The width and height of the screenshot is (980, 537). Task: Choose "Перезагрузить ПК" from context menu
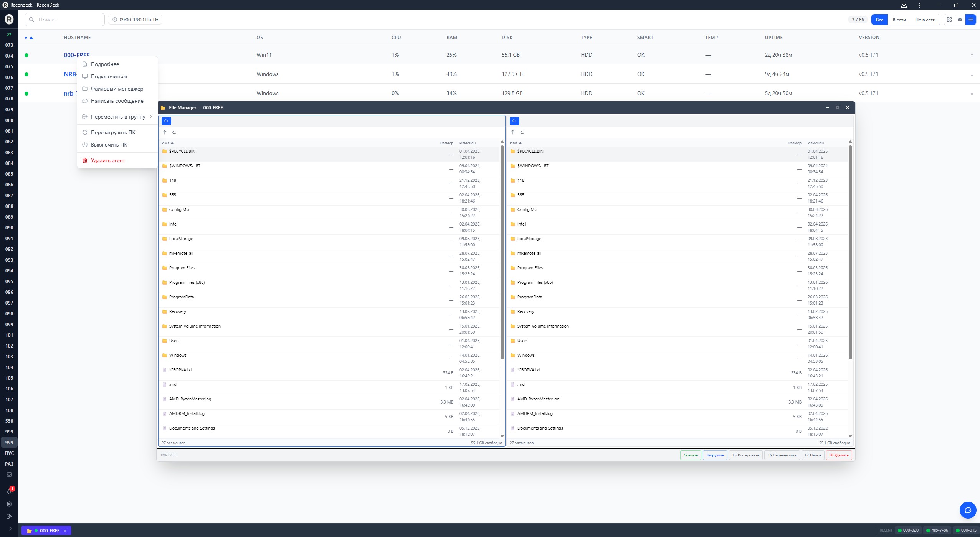[x=113, y=132]
